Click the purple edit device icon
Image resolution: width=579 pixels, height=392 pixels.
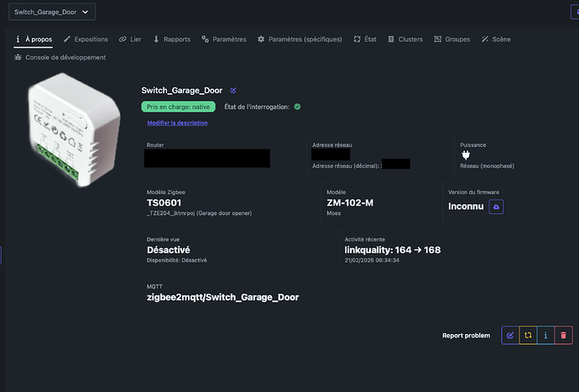pos(509,335)
